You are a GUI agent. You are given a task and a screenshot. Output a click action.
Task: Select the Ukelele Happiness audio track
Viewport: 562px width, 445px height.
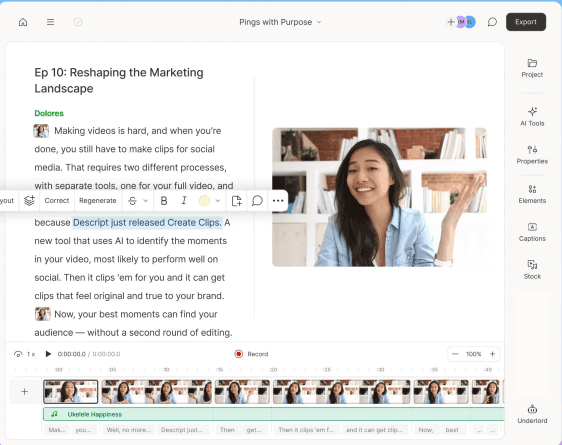pyautogui.click(x=273, y=414)
